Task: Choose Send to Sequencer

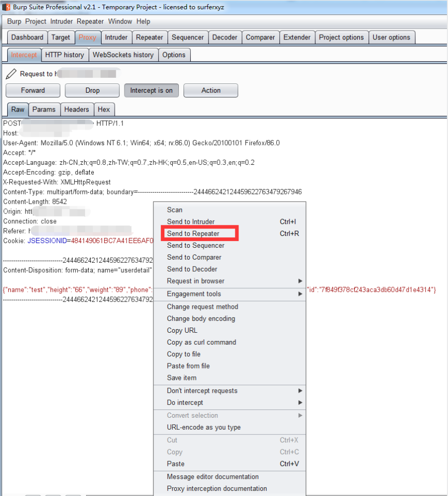Action: [x=230, y=246]
